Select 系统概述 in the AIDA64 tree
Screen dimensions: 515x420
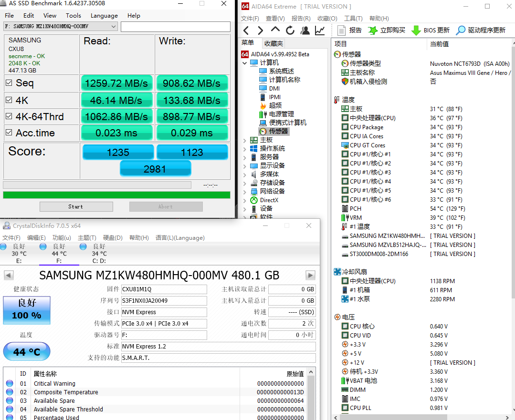click(276, 71)
